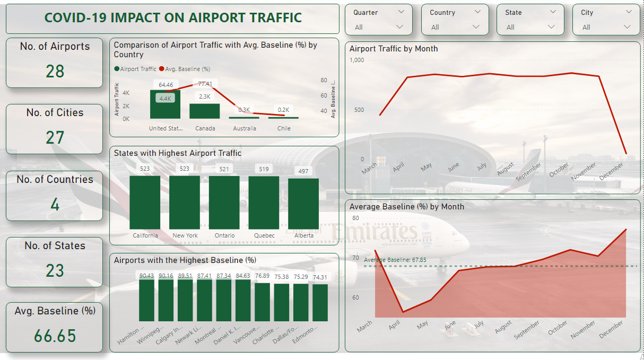Select the Hamilton airport bar labeled 90.43
644x360 pixels.
[146, 300]
